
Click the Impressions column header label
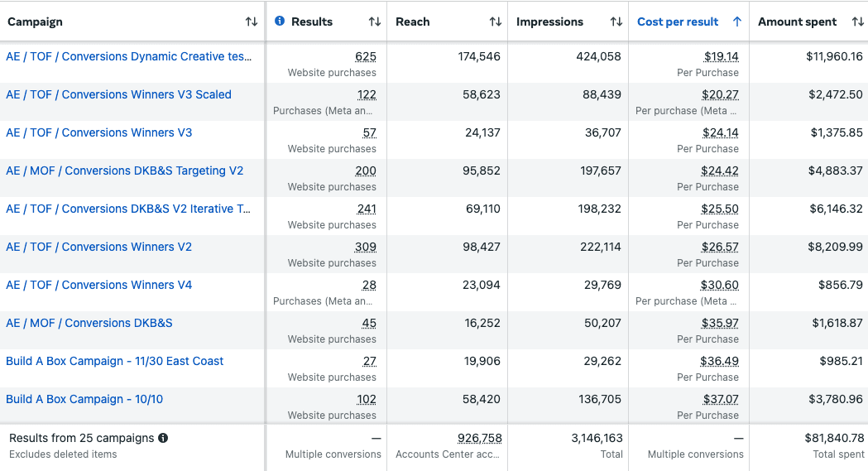coord(549,22)
